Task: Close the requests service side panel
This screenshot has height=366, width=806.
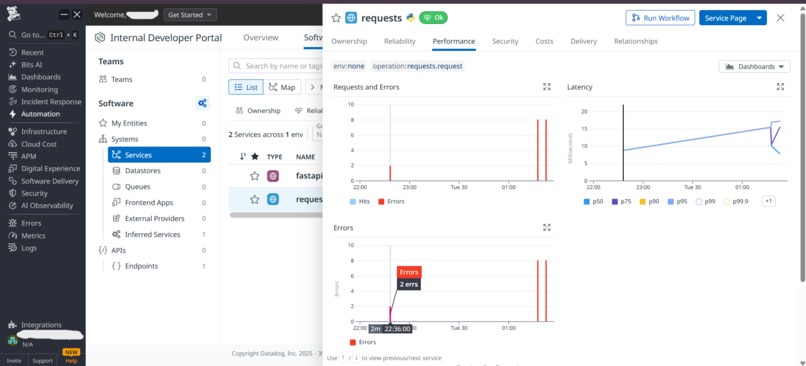Action: coord(780,18)
